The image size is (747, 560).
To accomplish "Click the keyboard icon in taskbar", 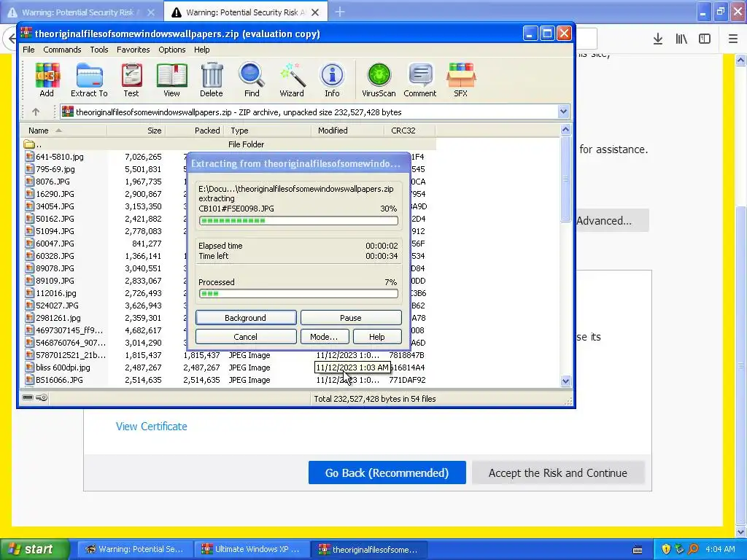I will pyautogui.click(x=638, y=550).
